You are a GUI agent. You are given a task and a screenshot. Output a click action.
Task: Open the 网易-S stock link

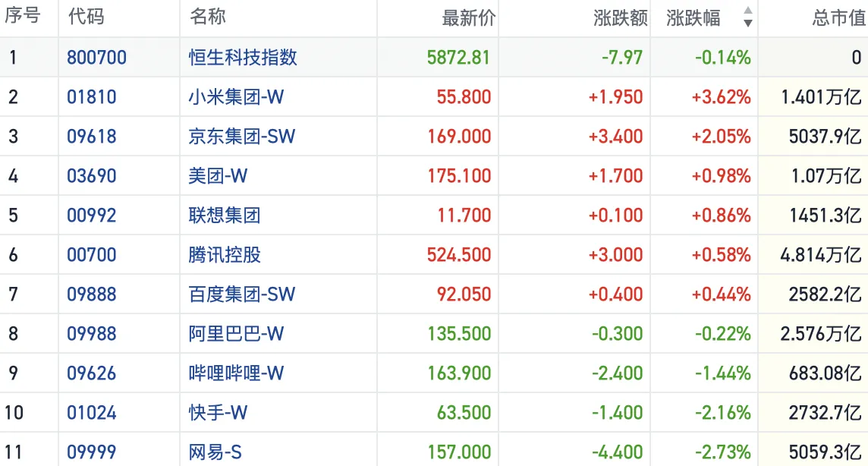coord(215,452)
